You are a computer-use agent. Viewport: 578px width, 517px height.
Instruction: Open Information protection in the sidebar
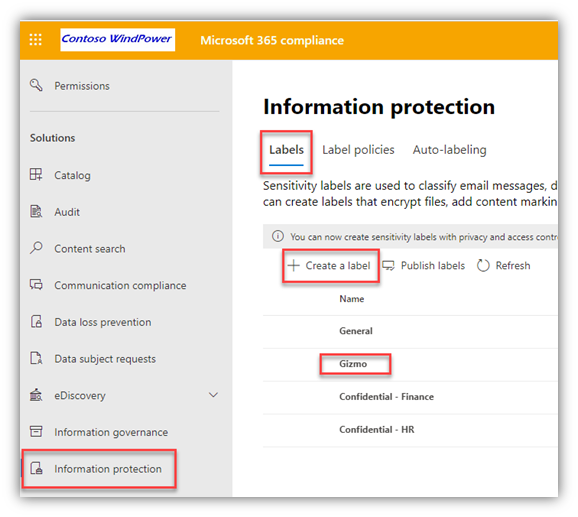point(108,469)
